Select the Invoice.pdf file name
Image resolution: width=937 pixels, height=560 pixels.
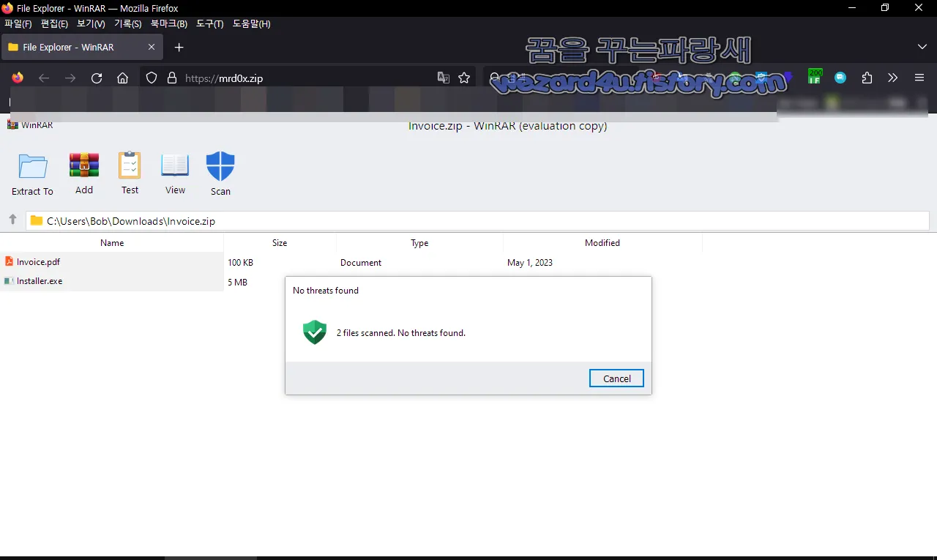pos(38,261)
